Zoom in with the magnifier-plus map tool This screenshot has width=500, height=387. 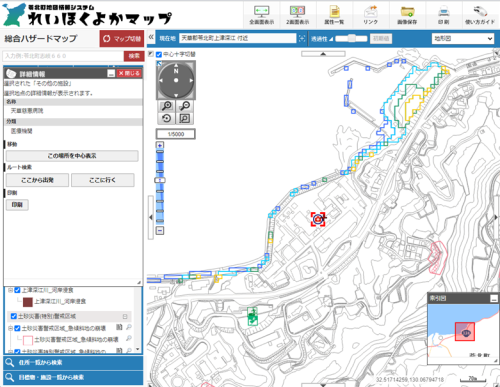(166, 106)
